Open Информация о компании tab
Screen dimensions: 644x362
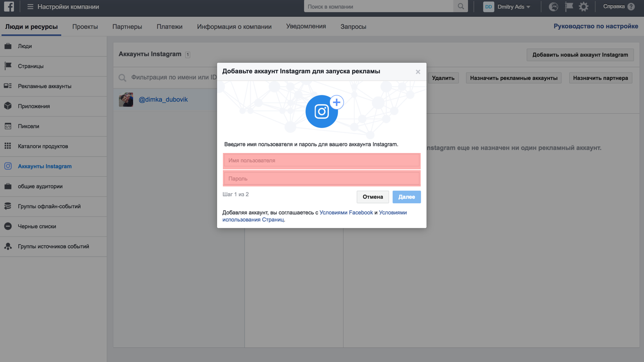[x=234, y=26]
